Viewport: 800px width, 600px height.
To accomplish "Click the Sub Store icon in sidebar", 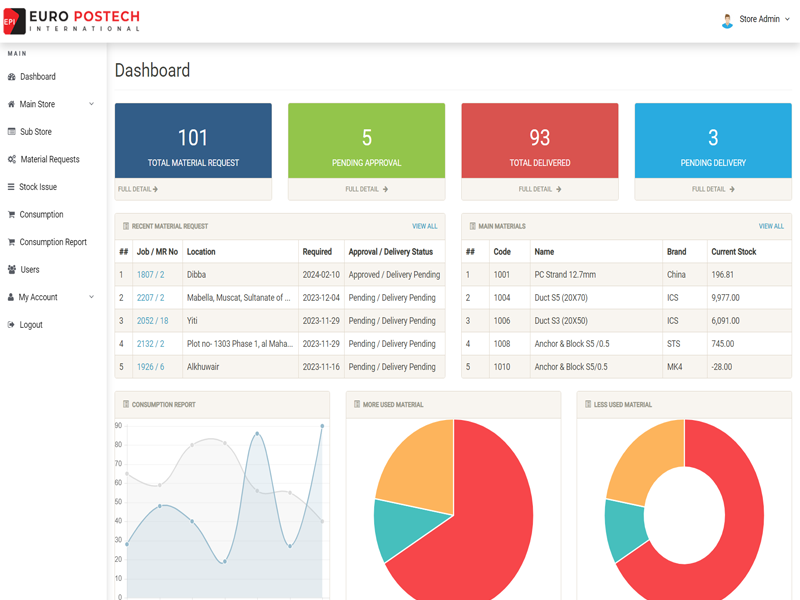I will tap(12, 132).
